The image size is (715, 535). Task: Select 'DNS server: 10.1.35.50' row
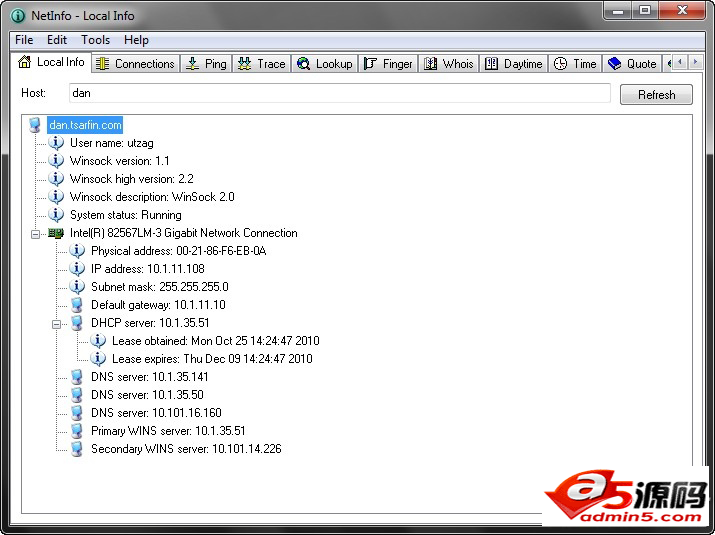pos(147,395)
